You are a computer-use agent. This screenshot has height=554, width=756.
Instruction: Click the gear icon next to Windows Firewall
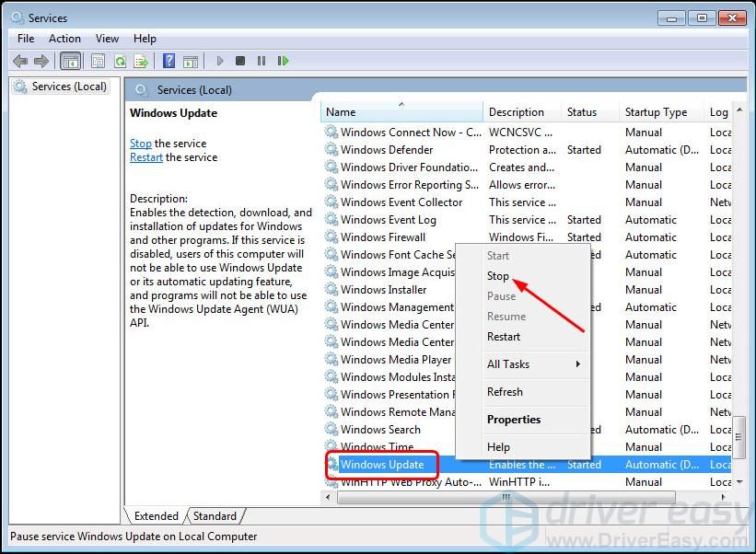click(x=331, y=237)
